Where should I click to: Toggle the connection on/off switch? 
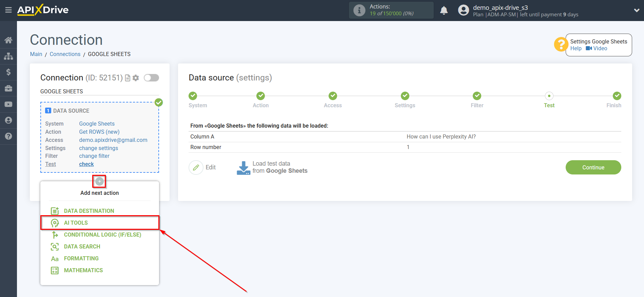(151, 78)
